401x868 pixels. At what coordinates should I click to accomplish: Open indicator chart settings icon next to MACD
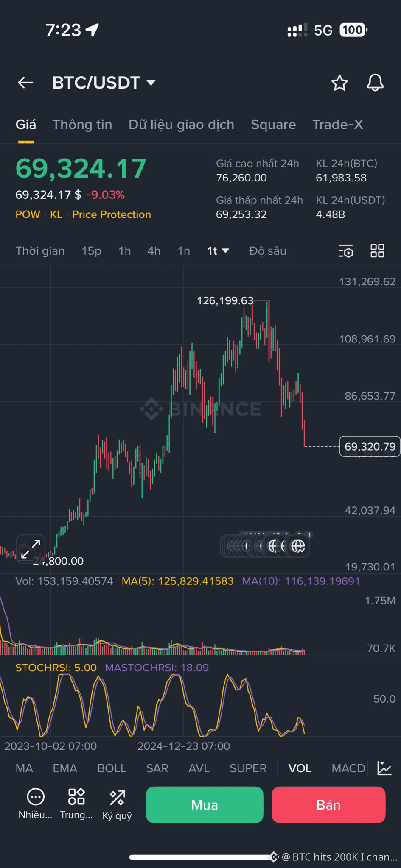point(384,768)
